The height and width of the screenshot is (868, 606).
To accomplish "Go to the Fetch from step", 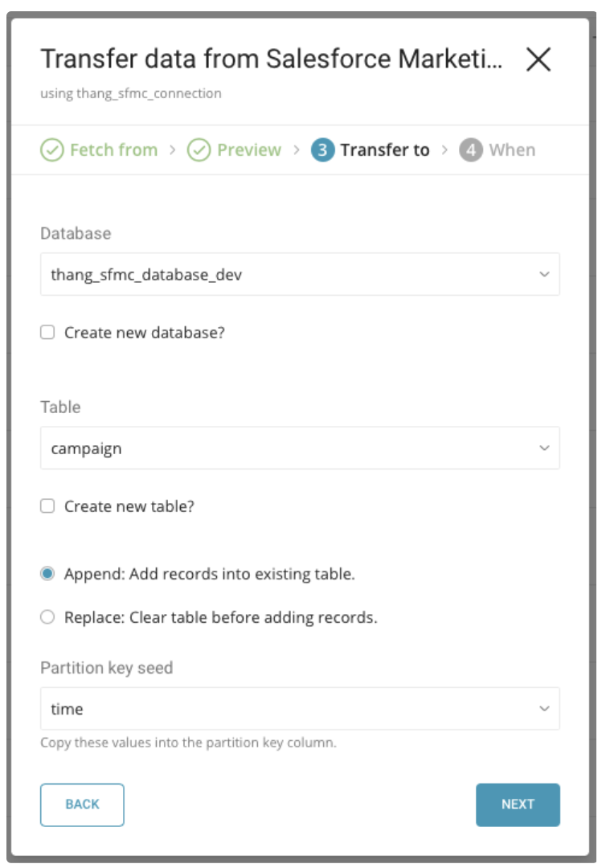I will coord(113,150).
